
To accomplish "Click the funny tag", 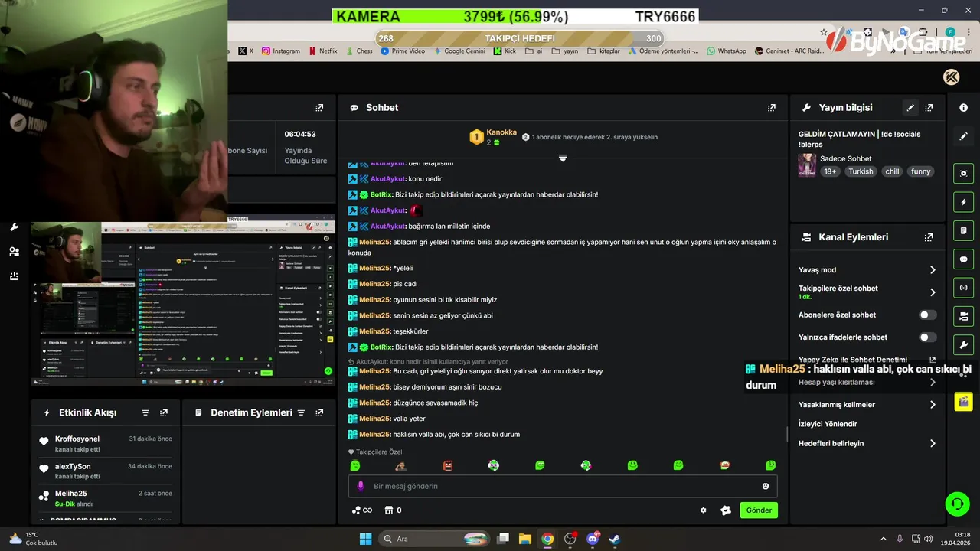I will click(921, 171).
